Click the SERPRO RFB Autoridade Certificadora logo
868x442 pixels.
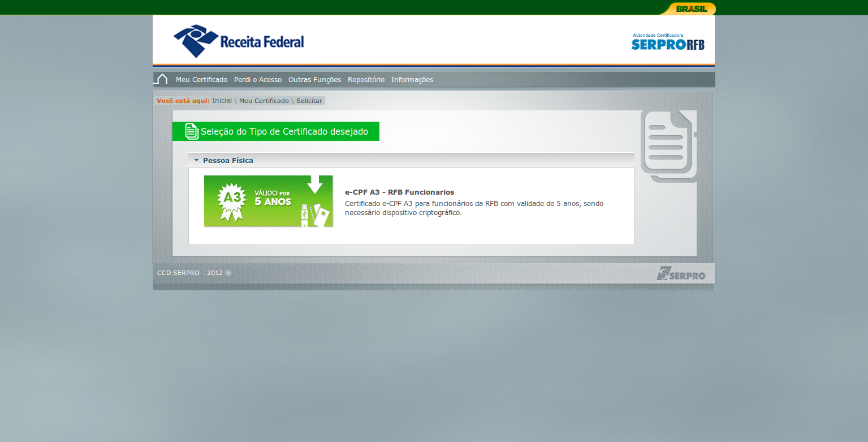tap(668, 42)
